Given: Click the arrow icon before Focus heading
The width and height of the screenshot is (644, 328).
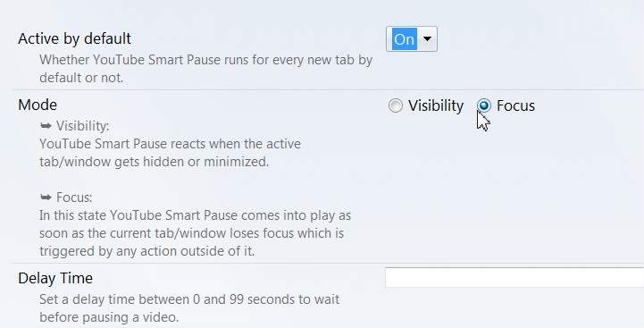Looking at the screenshot, I should pyautogui.click(x=46, y=198).
